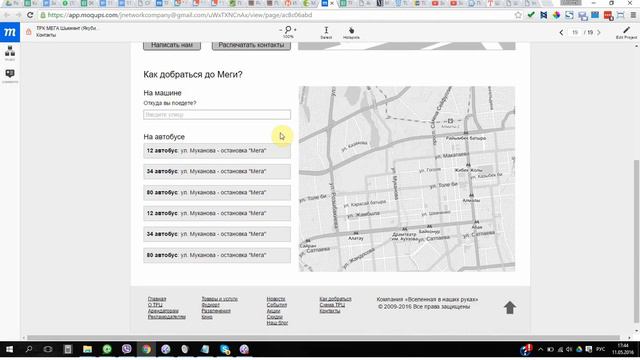Activate the Hotspots hand tool

351,32
